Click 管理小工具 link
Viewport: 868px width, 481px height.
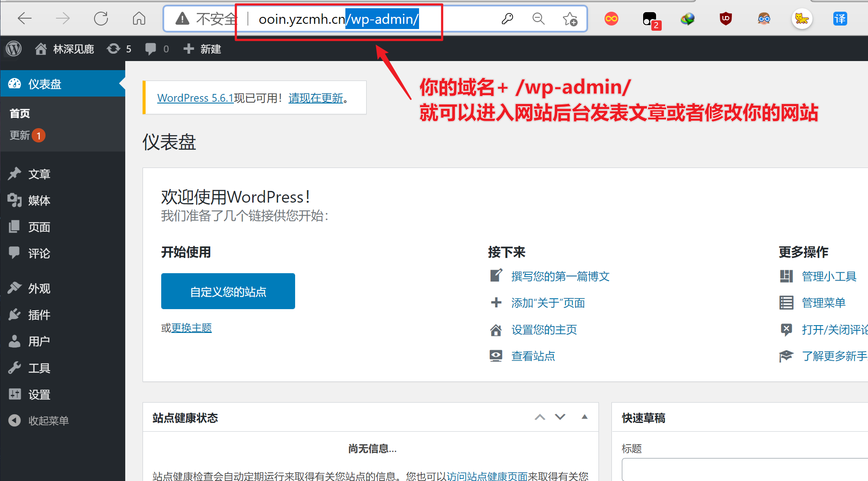[829, 276]
